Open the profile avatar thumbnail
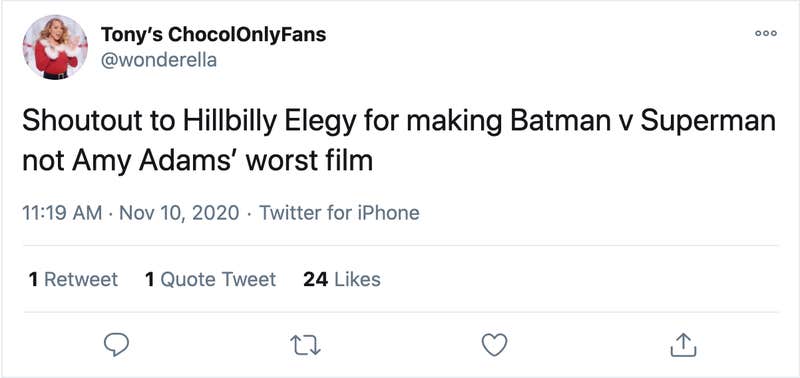This screenshot has height=378, width=800. [55, 47]
